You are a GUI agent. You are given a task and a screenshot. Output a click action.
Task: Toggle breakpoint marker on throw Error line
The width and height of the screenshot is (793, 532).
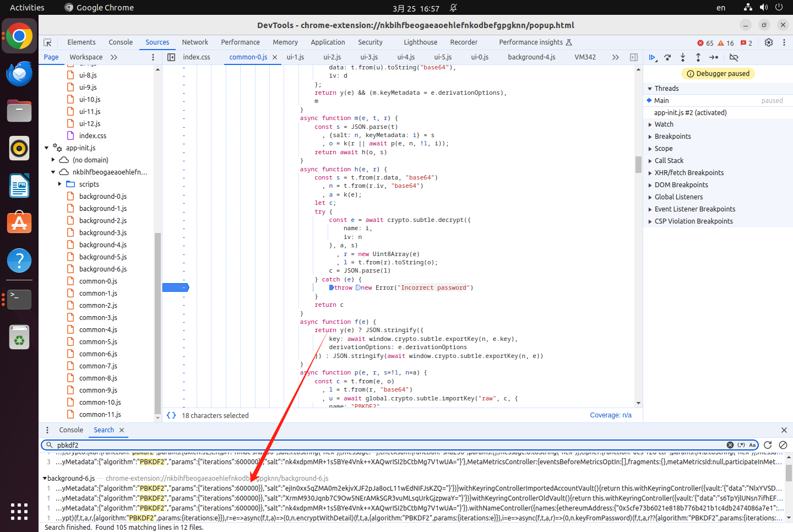pos(176,287)
